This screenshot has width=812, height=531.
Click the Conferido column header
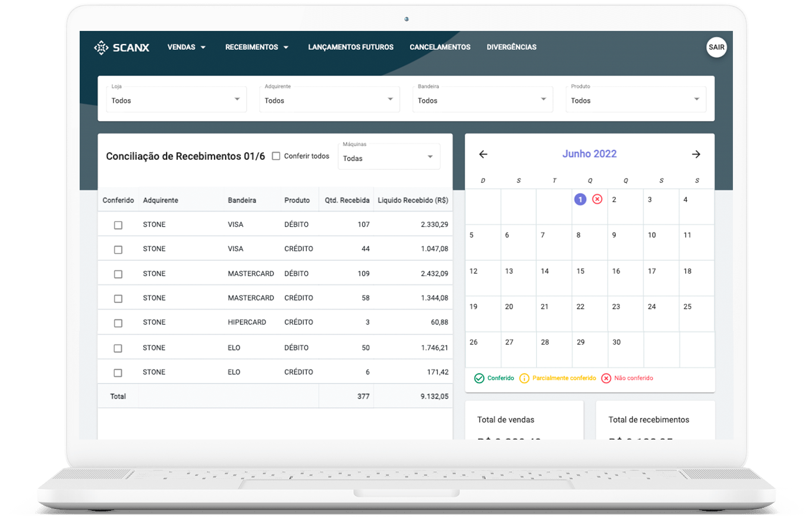[x=118, y=201]
